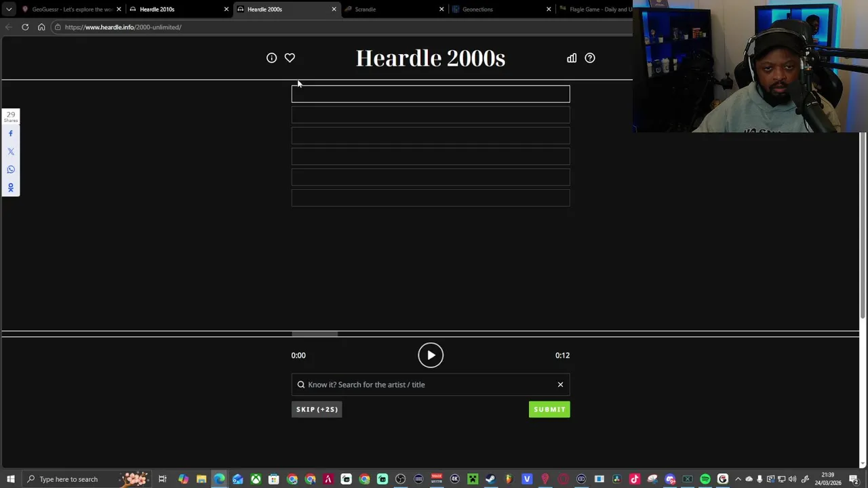
Task: Open the browser tab list dropdown
Action: 9,9
